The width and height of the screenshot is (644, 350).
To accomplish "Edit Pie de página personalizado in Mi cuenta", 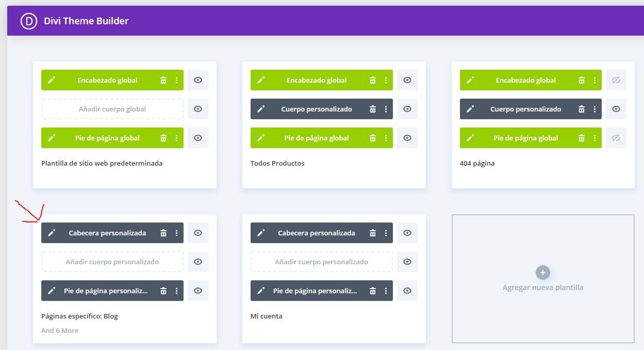I will tap(261, 291).
